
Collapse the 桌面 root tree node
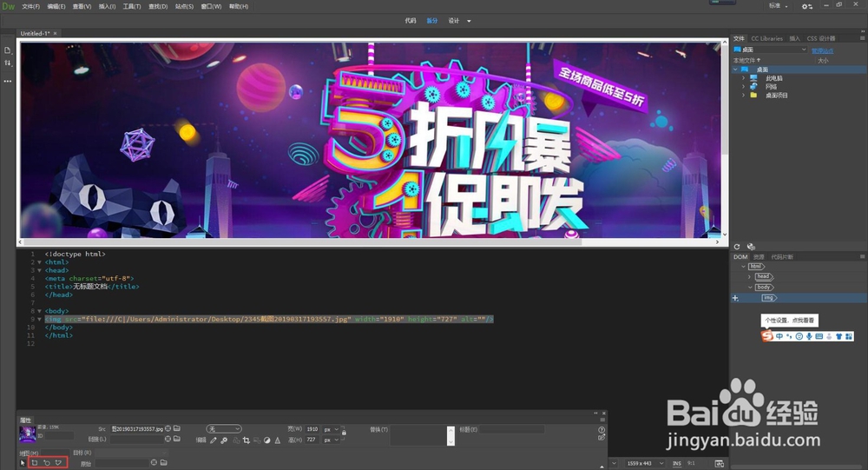point(736,70)
